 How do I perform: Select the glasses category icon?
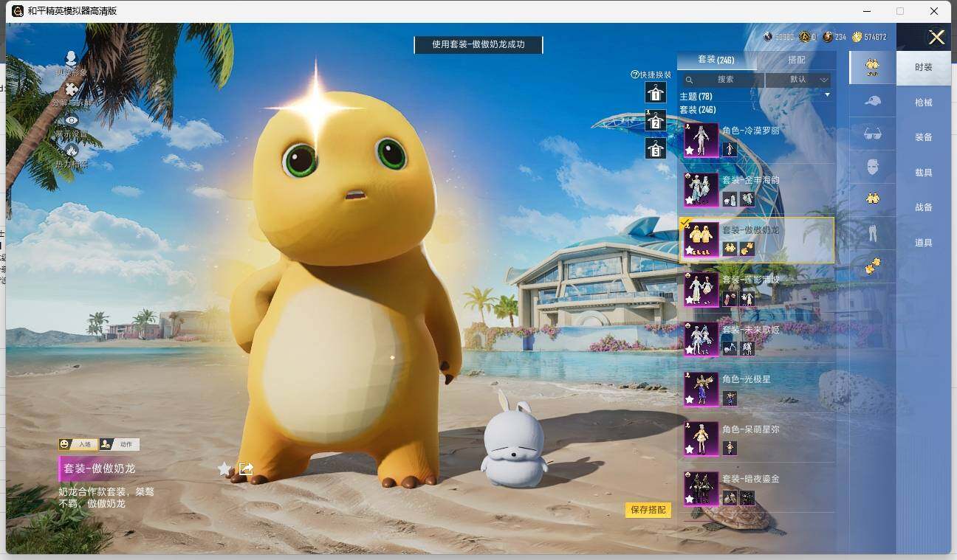[x=872, y=134]
